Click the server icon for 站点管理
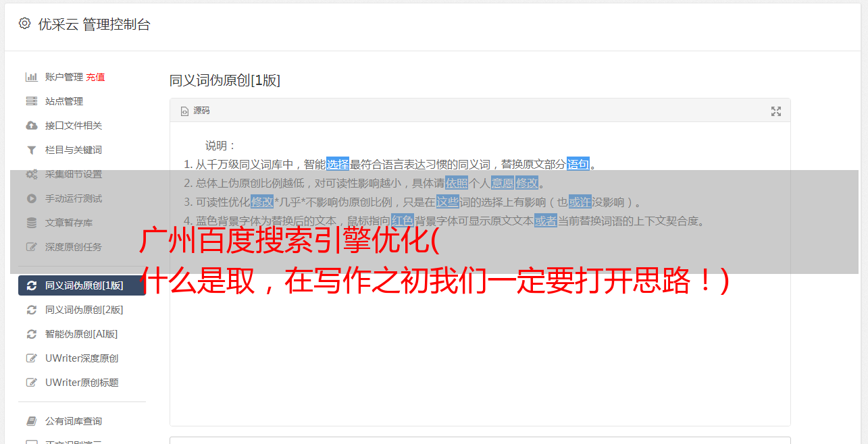868x444 pixels. (31, 101)
